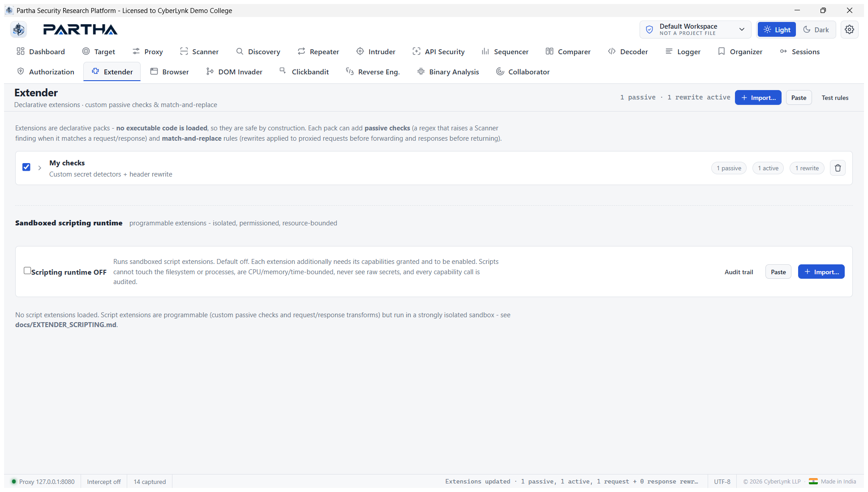This screenshot has height=492, width=868.
Task: Click the Sequencer bars icon
Action: 486,52
